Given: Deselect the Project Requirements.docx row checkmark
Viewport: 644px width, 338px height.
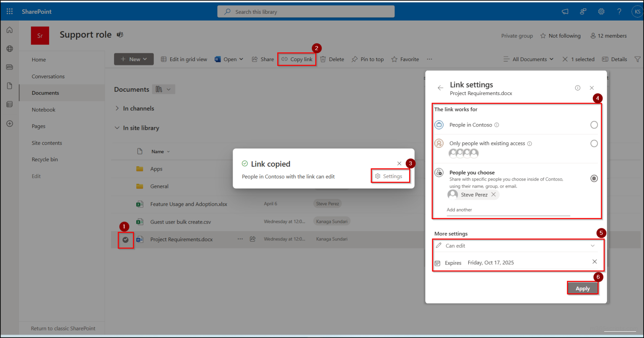Looking at the screenshot, I should 126,239.
